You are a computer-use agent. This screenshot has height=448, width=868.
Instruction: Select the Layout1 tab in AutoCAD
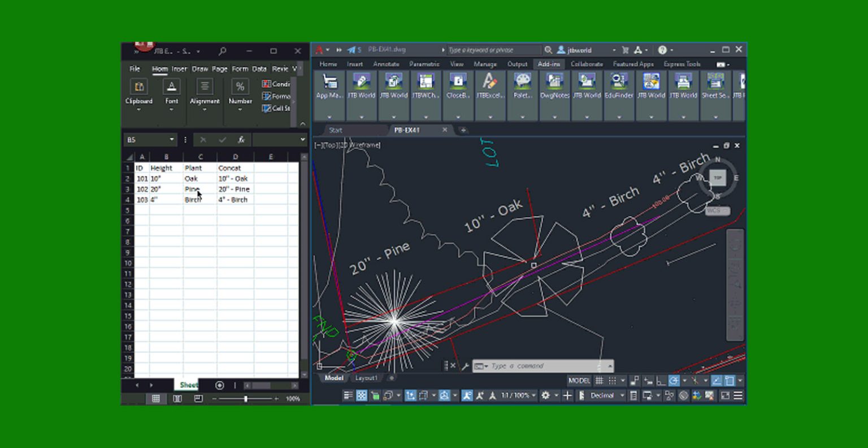tap(366, 378)
